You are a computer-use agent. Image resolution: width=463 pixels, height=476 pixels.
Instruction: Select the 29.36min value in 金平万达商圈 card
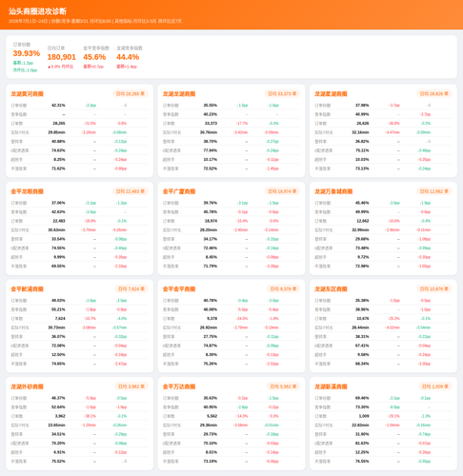click(x=209, y=425)
